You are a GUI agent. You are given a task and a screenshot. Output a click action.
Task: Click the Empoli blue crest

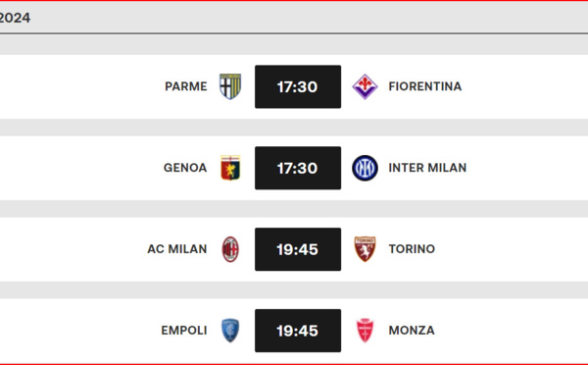point(230,331)
